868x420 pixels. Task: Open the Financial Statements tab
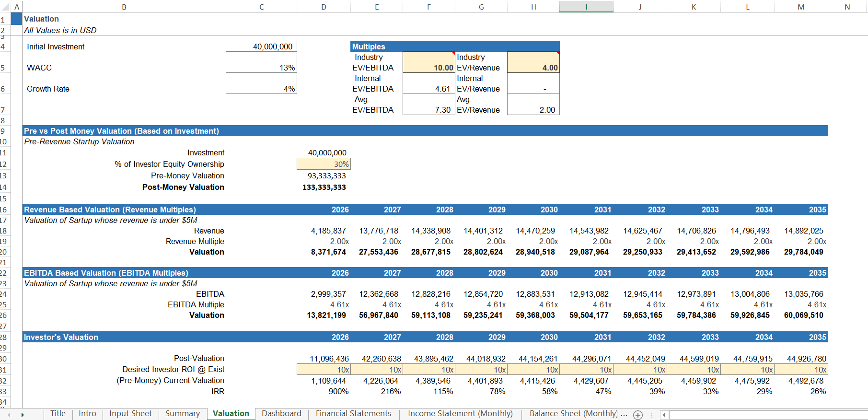[353, 414]
